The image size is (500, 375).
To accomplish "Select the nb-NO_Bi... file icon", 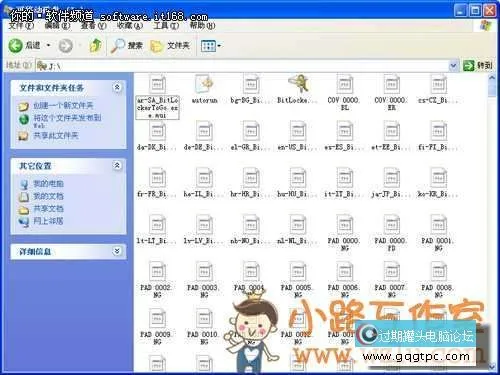I will click(x=251, y=224).
